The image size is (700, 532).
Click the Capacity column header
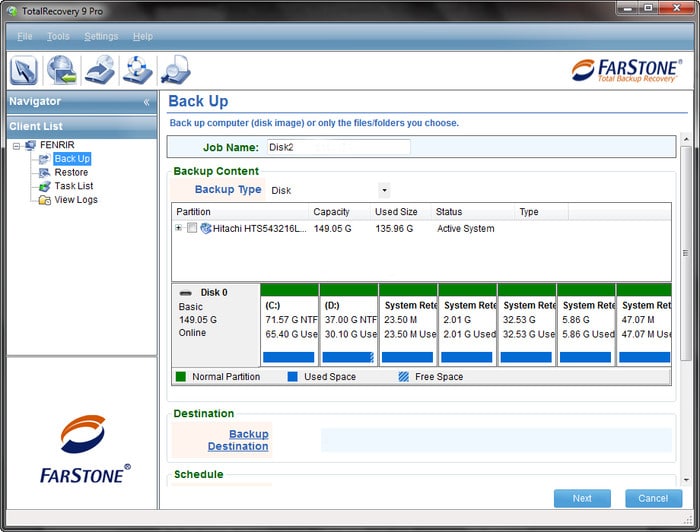coord(339,212)
